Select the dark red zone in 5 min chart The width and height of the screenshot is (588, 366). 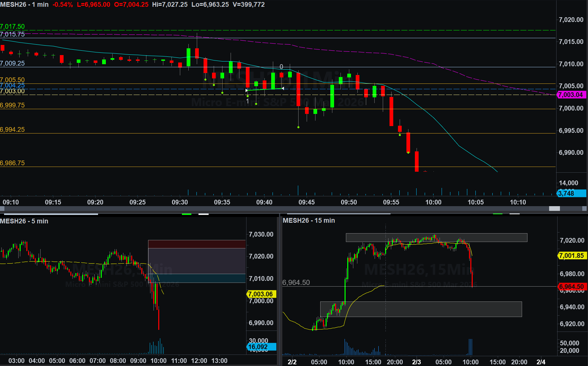196,244
